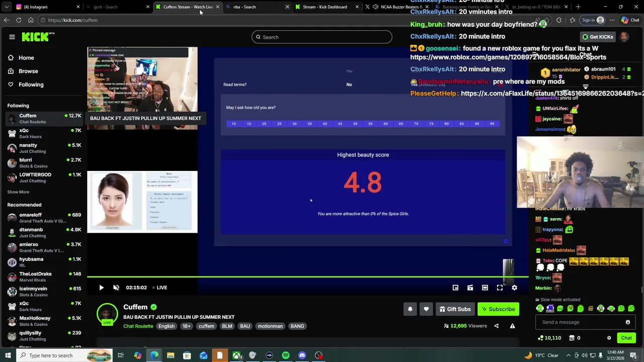
Task: Open emoji picker in chat input
Action: pyautogui.click(x=628, y=322)
